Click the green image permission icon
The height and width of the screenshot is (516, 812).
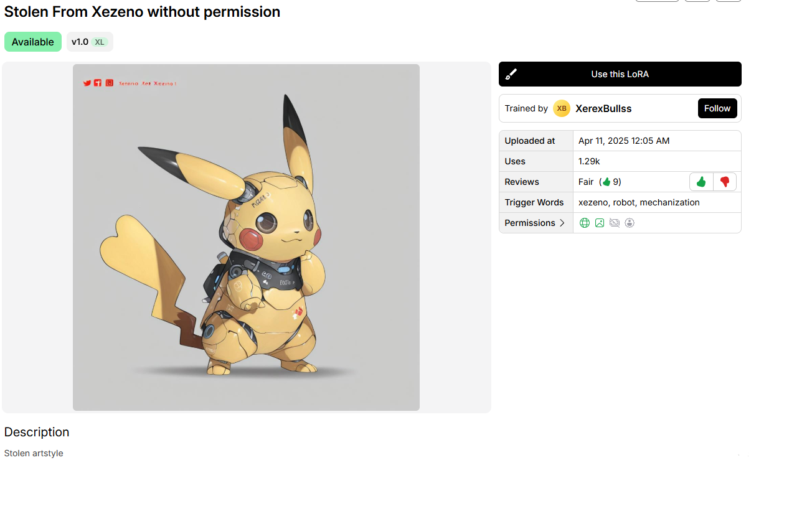coord(600,223)
